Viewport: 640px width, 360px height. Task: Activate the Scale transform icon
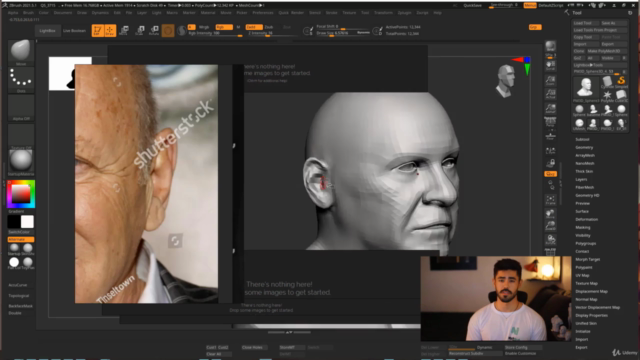(140, 31)
